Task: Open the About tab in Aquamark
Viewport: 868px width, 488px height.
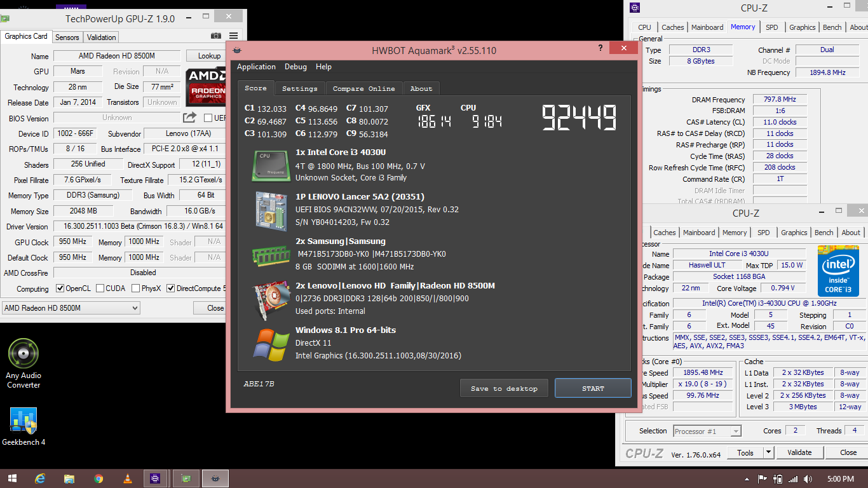Action: 421,88
